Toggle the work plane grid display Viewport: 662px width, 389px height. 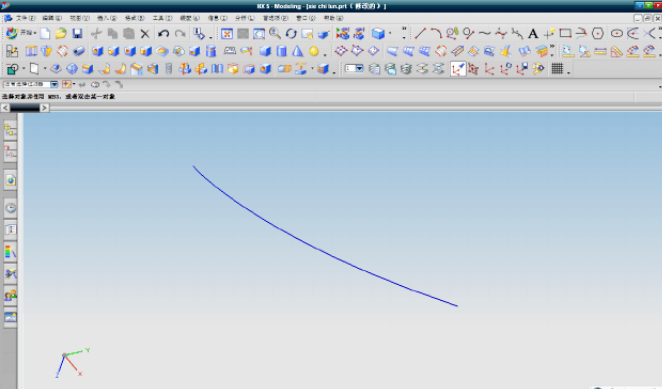pos(557,69)
